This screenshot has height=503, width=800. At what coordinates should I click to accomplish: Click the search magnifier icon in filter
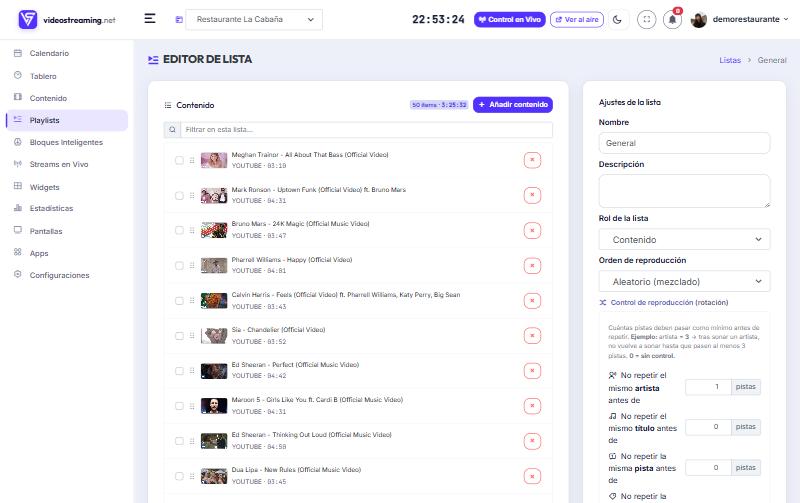172,130
